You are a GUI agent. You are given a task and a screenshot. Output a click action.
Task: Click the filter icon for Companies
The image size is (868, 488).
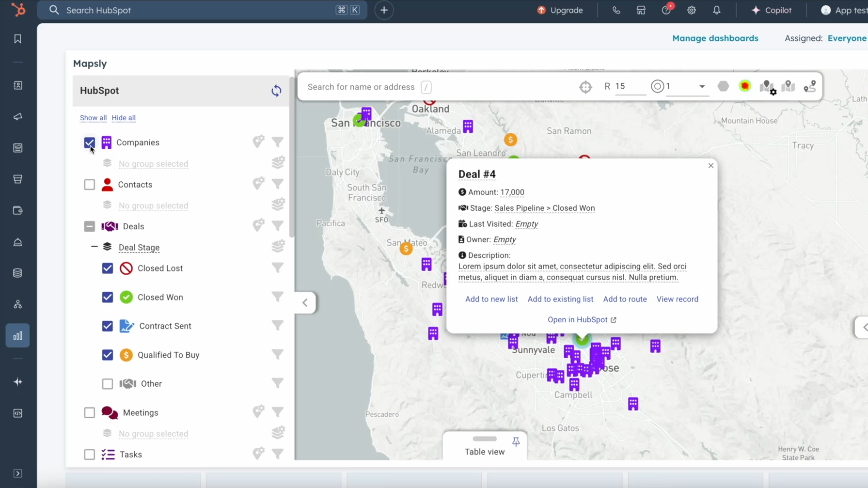point(278,142)
